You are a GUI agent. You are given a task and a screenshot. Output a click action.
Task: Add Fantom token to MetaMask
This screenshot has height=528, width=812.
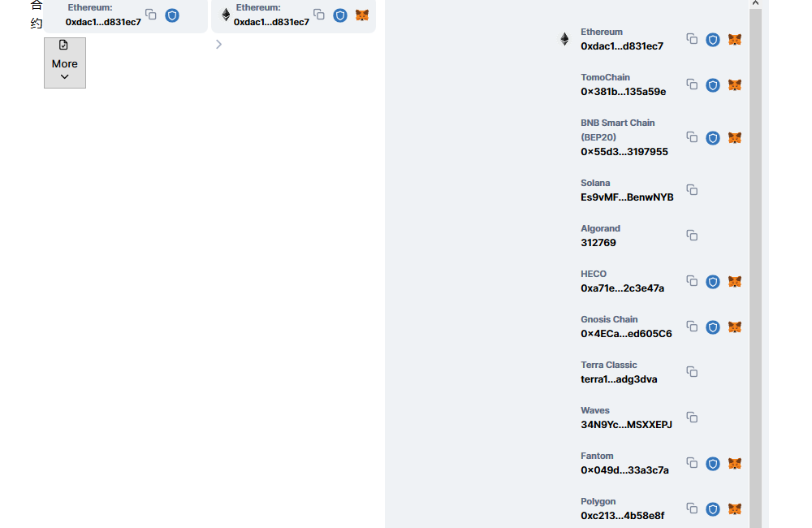coord(735,464)
